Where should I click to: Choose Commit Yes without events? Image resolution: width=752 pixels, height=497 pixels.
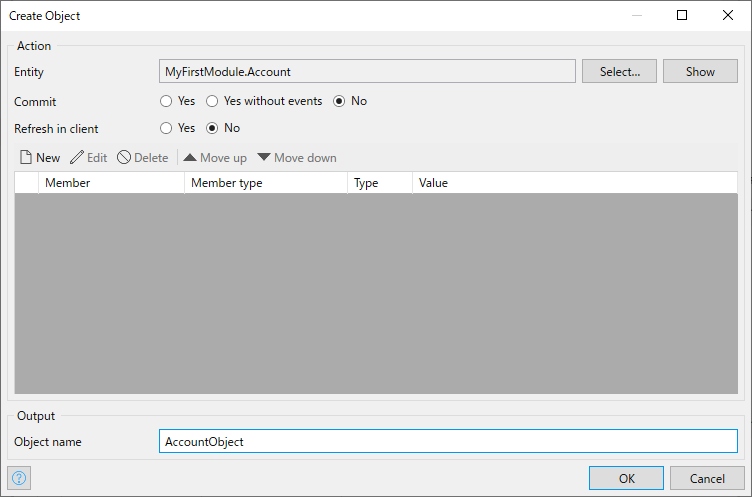(x=212, y=101)
